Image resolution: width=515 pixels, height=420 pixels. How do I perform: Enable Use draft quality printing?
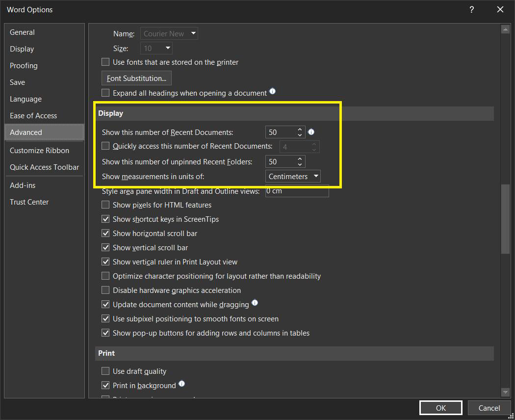click(105, 371)
